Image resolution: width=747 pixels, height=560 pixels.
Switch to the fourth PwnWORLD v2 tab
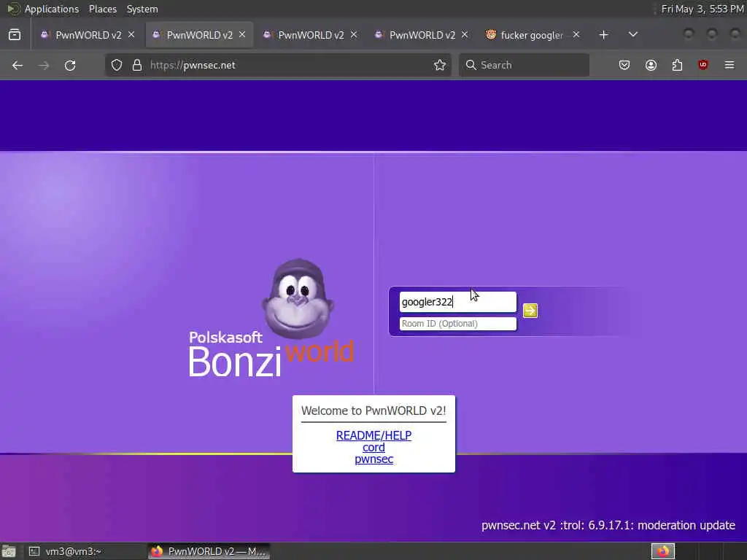coord(422,35)
